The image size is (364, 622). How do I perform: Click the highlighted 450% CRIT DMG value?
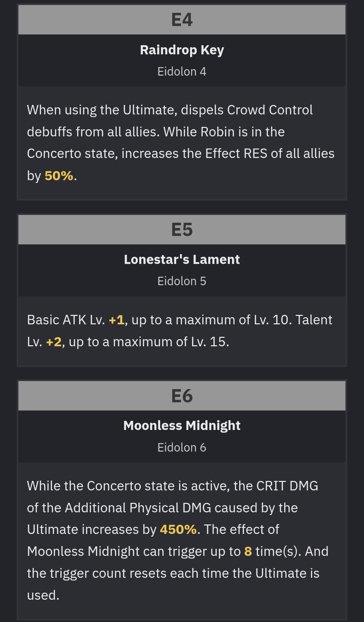(x=178, y=530)
